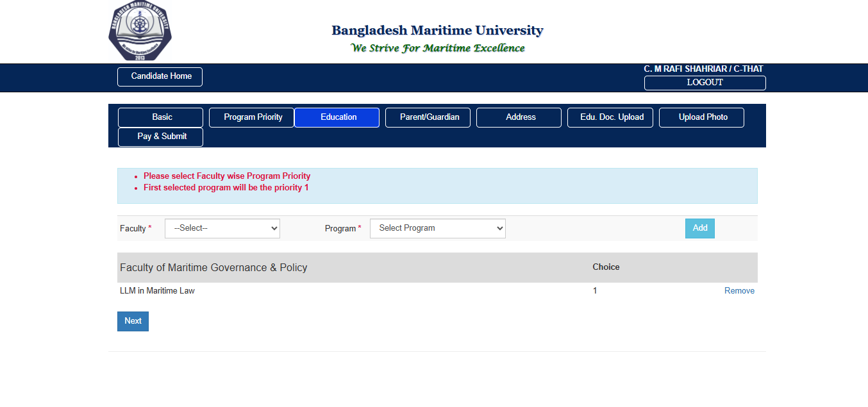Click the Faculty of Maritime Governance & Policy heading
Viewport: 868px width, 407px height.
click(213, 268)
